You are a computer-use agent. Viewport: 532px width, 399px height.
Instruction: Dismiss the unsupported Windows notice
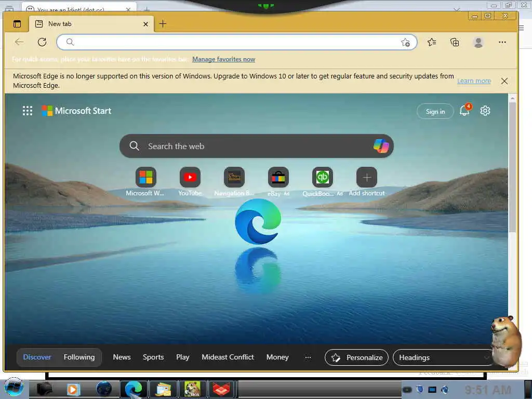504,81
